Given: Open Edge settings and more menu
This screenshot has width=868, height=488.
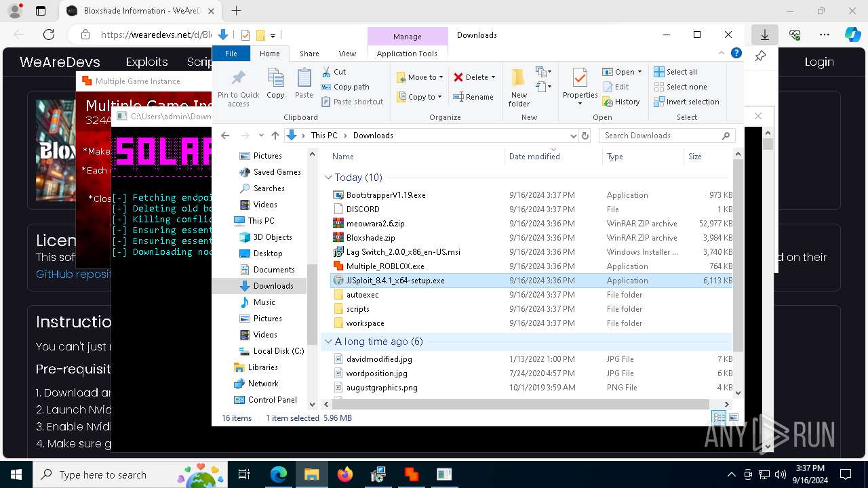Looking at the screenshot, I should point(824,35).
